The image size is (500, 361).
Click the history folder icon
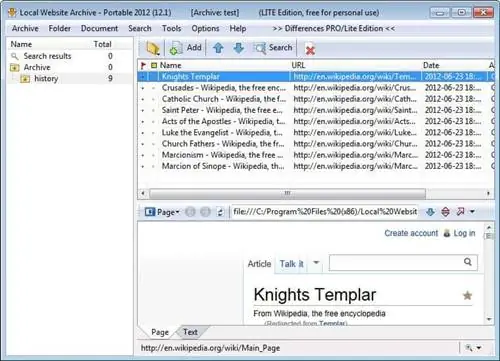coord(25,79)
